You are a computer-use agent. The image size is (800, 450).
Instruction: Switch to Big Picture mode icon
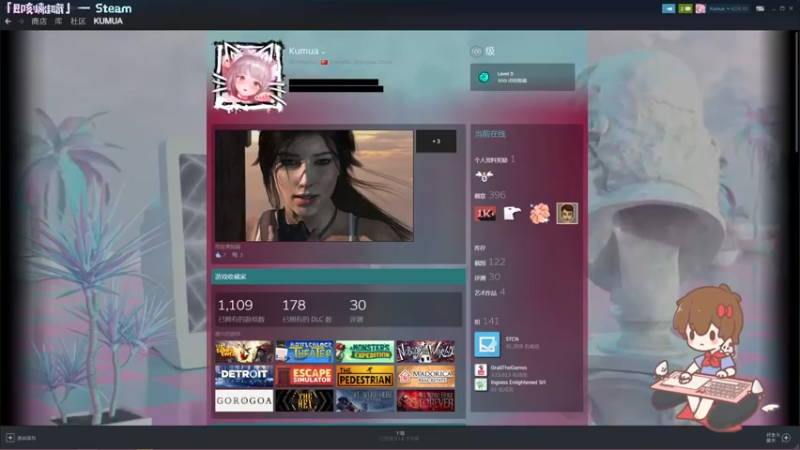[x=760, y=9]
